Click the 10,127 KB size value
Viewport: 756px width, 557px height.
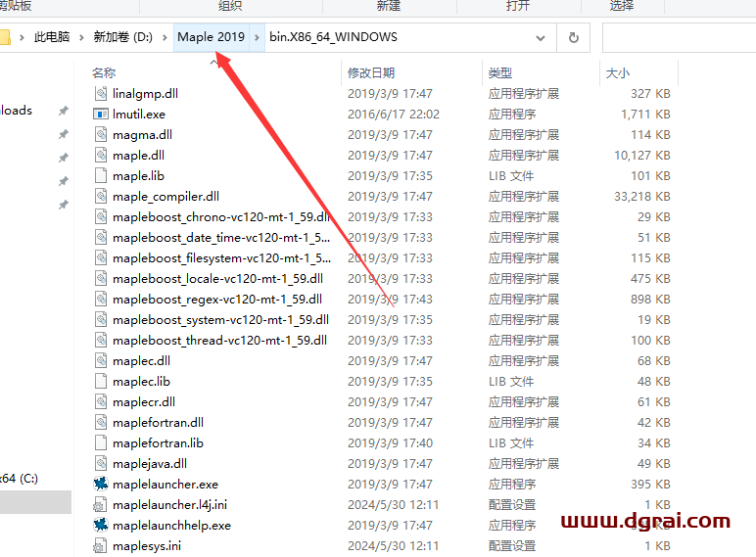pos(642,155)
